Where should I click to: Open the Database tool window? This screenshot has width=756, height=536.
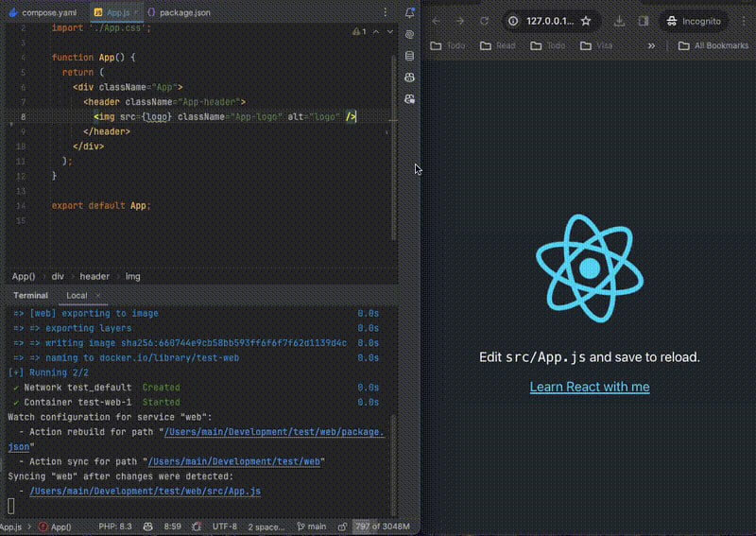click(409, 56)
